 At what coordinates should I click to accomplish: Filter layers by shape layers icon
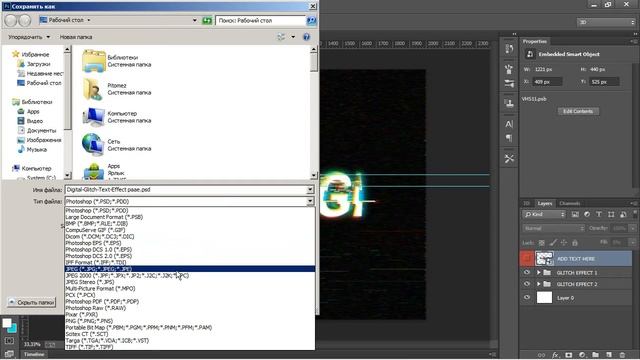pos(611,214)
